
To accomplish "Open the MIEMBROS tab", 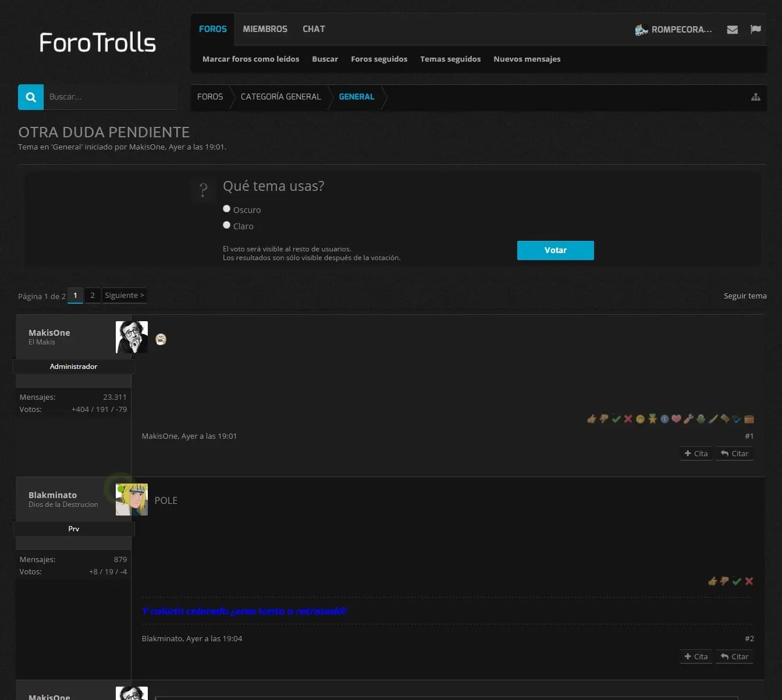I will pos(265,29).
